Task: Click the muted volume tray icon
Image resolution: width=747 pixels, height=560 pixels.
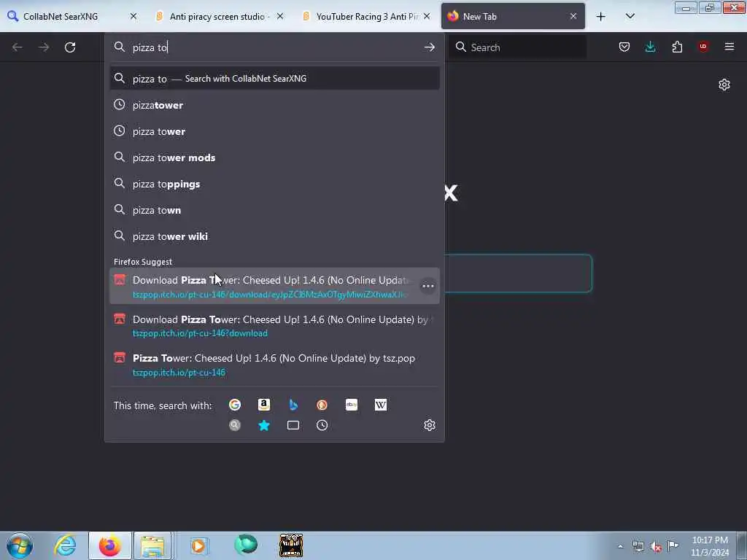Action: coord(656,547)
